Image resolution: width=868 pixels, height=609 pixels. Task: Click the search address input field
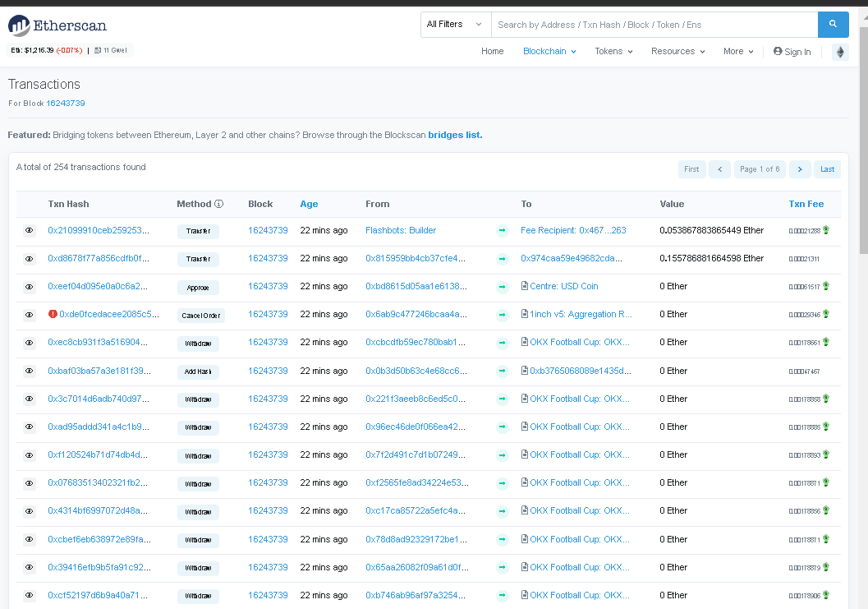pos(654,25)
